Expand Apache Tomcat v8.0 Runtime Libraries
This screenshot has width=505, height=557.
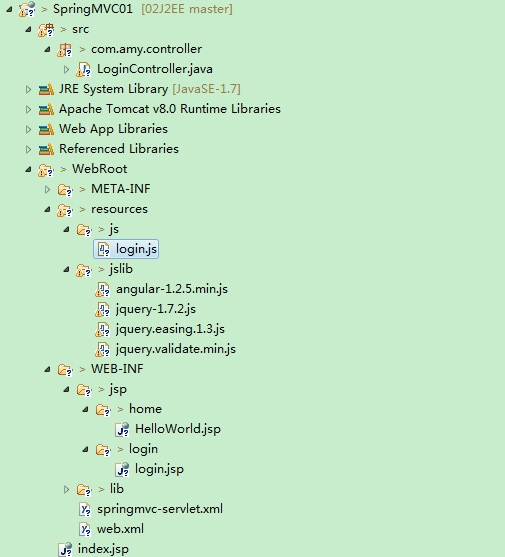click(x=28, y=109)
